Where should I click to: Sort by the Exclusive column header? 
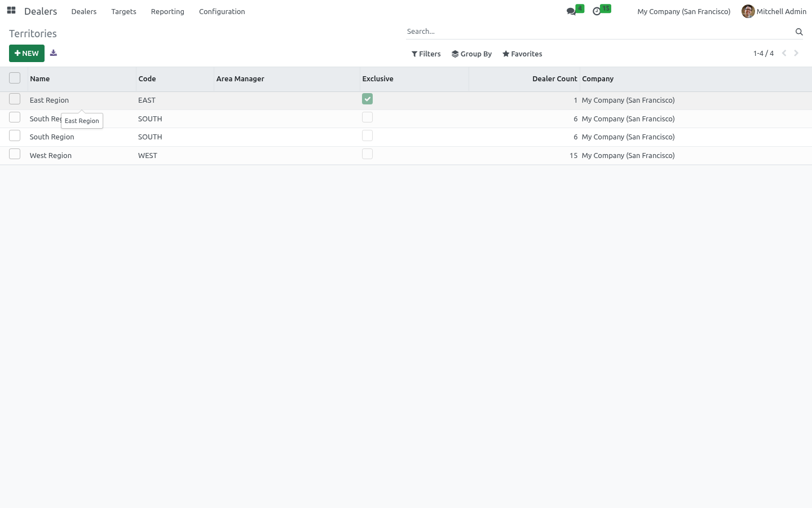(x=414, y=79)
